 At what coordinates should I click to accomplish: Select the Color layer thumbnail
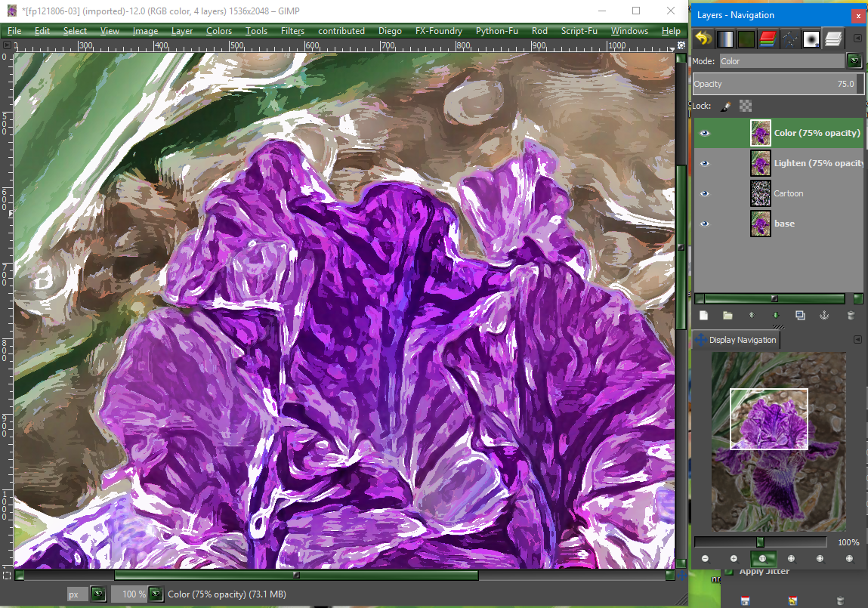pos(761,133)
